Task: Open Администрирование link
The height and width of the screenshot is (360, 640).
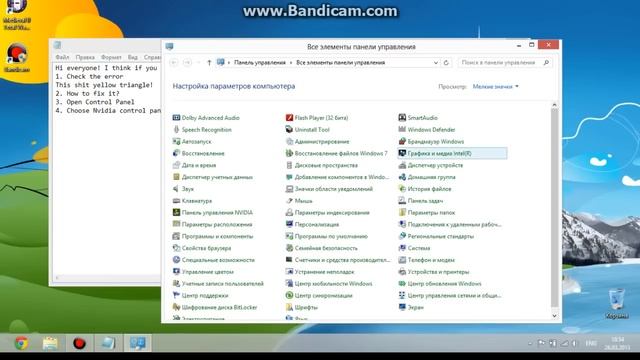Action: click(322, 141)
